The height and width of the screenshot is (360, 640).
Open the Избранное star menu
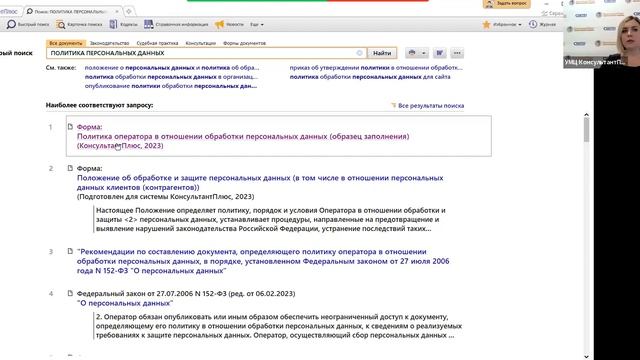[x=502, y=24]
